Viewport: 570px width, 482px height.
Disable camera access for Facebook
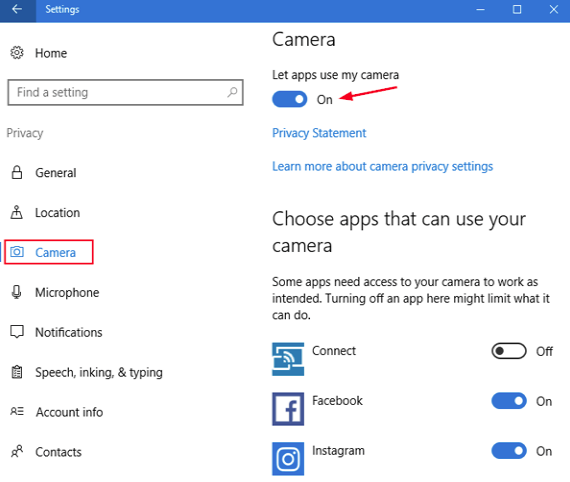pos(509,401)
